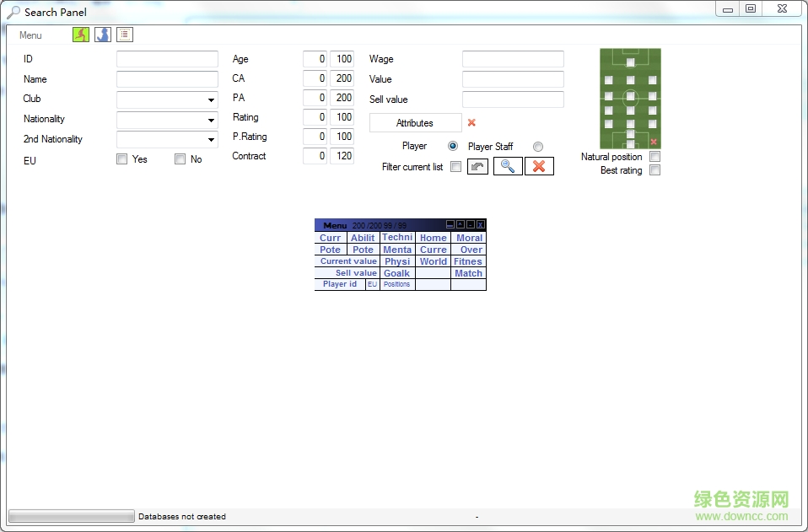Clear attributes with the small red X

point(471,122)
